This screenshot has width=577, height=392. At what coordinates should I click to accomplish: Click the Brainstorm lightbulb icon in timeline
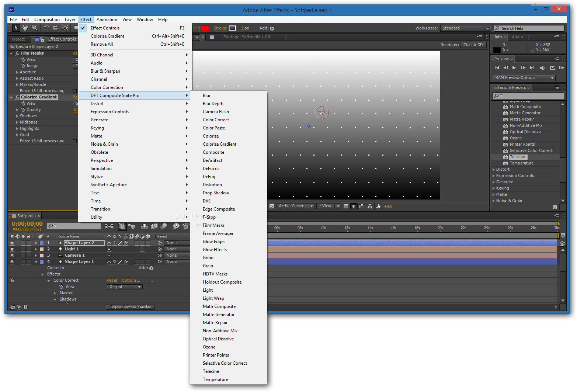[176, 226]
